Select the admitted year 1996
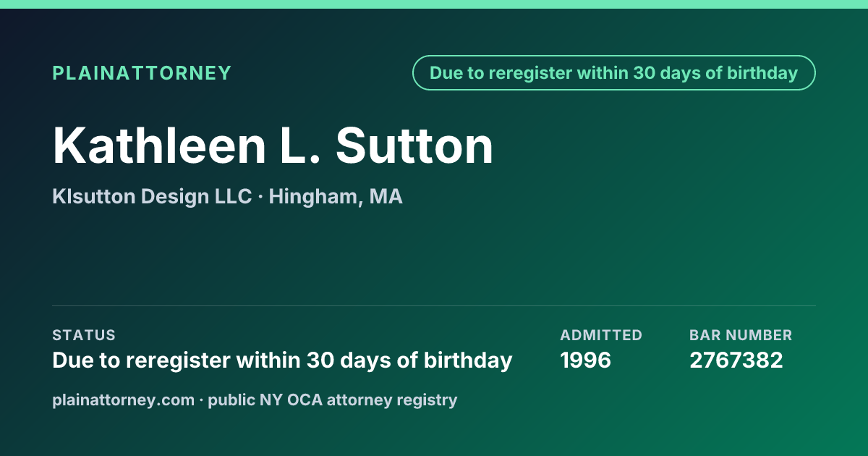 pyautogui.click(x=586, y=360)
